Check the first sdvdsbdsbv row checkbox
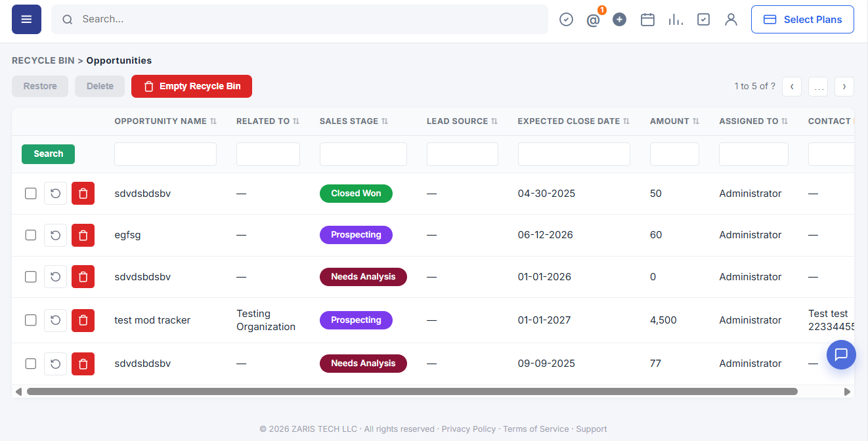 pos(31,194)
